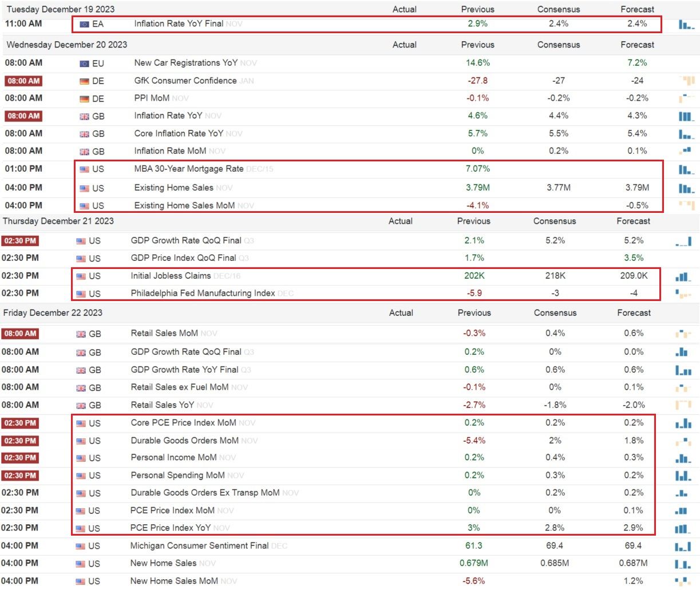Viewport: 700px width, 590px height.
Task: Click the Retail Sales YoY chart icon
Action: [x=683, y=405]
